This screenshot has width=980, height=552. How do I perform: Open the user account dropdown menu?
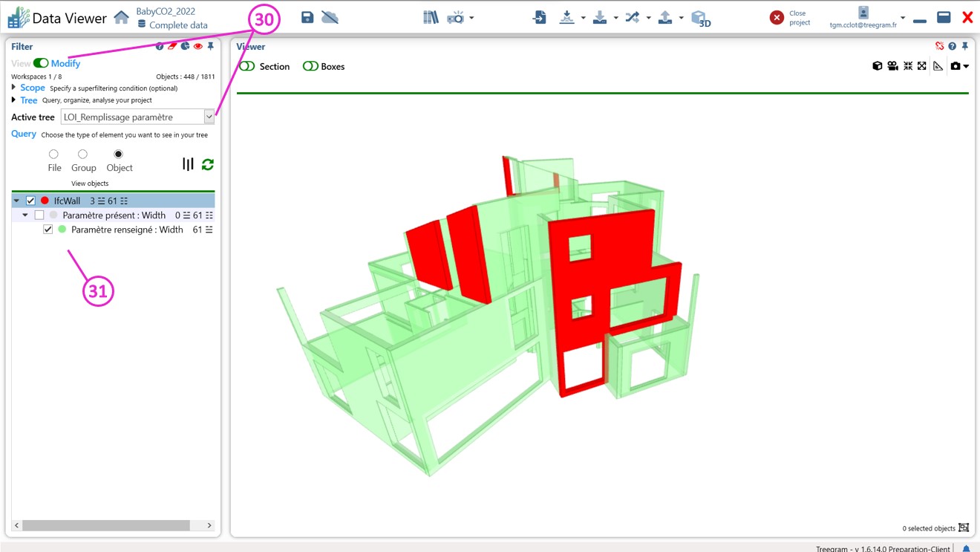903,18
